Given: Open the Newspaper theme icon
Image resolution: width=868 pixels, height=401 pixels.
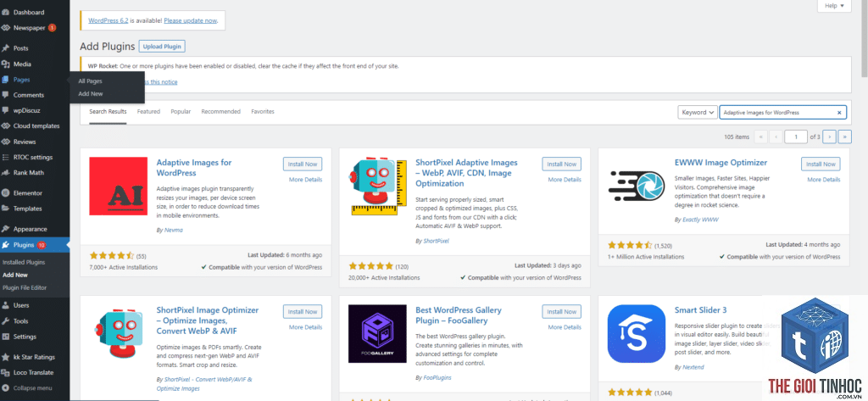Looking at the screenshot, I should (x=6, y=27).
